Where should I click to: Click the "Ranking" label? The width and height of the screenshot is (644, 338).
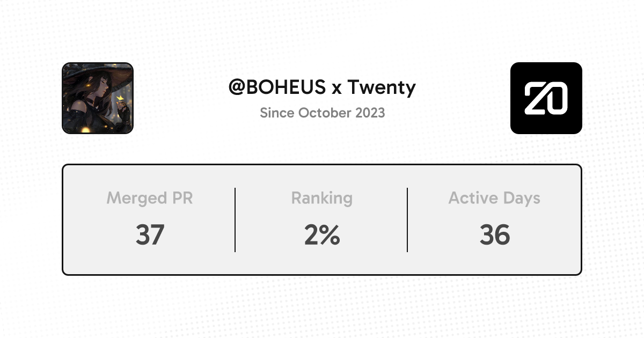[321, 198]
